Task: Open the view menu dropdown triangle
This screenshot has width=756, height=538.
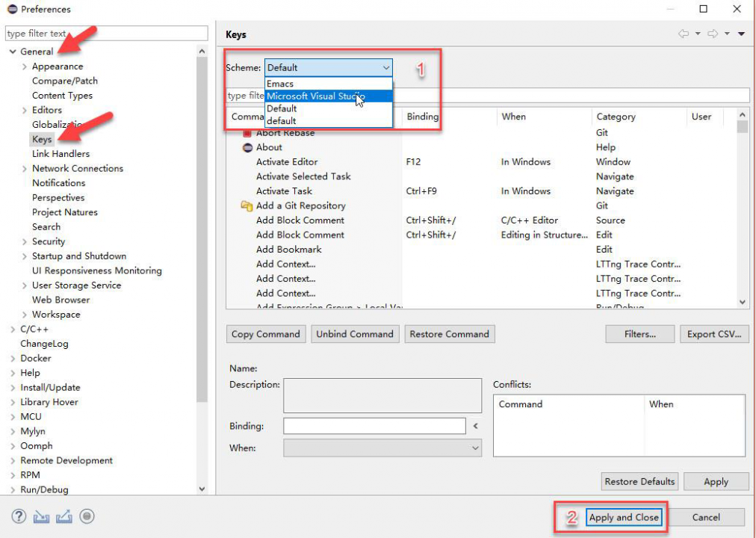Action: pyautogui.click(x=741, y=34)
